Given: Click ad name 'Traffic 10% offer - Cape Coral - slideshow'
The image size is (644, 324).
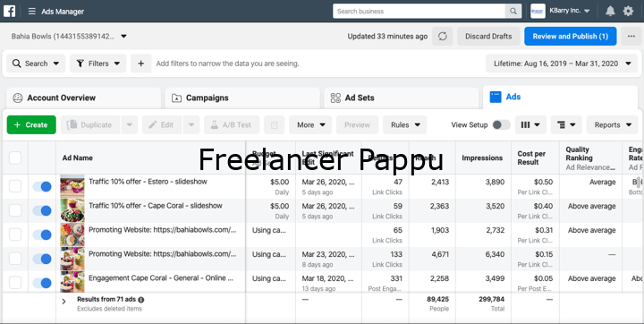Looking at the screenshot, I should 156,206.
